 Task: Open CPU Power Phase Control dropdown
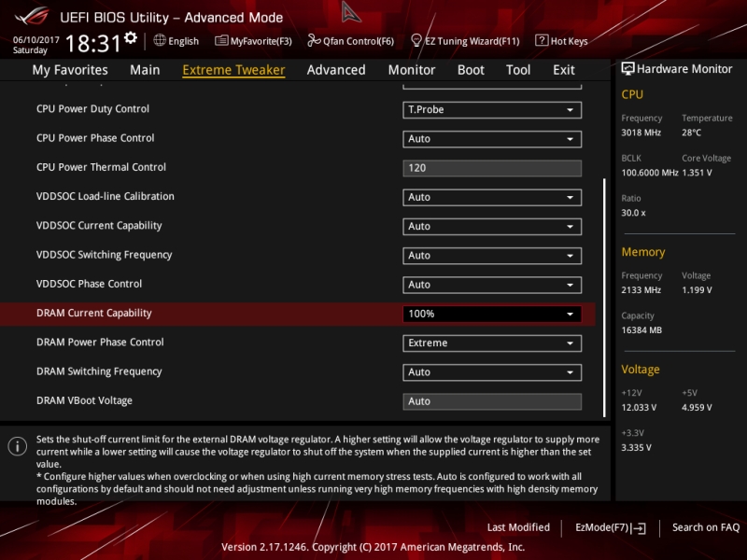492,139
